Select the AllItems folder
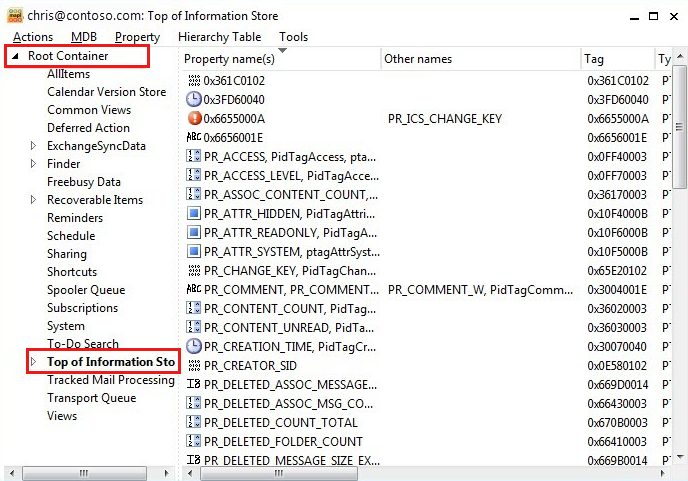Image resolution: width=688 pixels, height=481 pixels. (x=68, y=74)
